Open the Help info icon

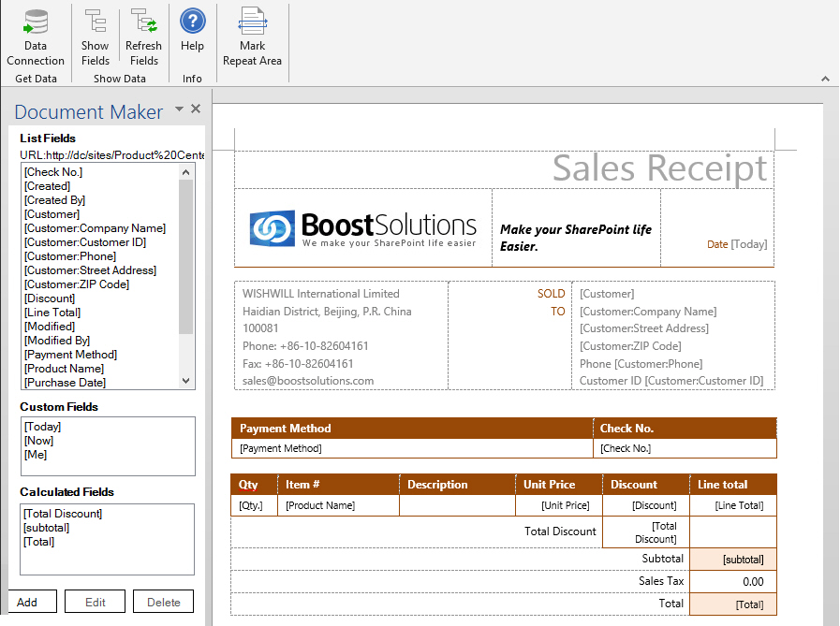(x=192, y=31)
